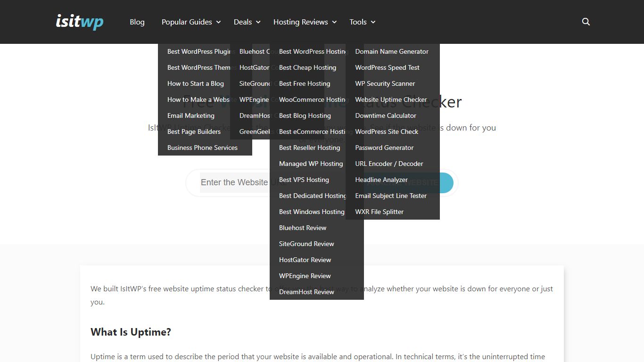Open Bluehost Review

pos(303,228)
